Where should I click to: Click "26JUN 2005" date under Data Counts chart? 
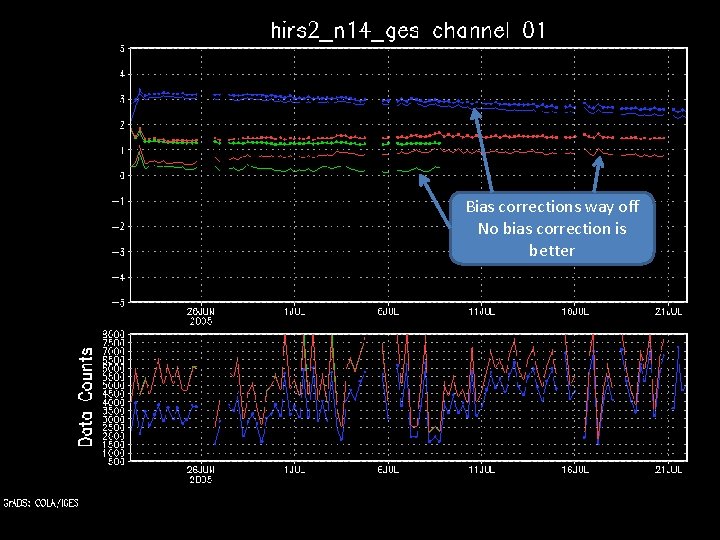[x=201, y=474]
